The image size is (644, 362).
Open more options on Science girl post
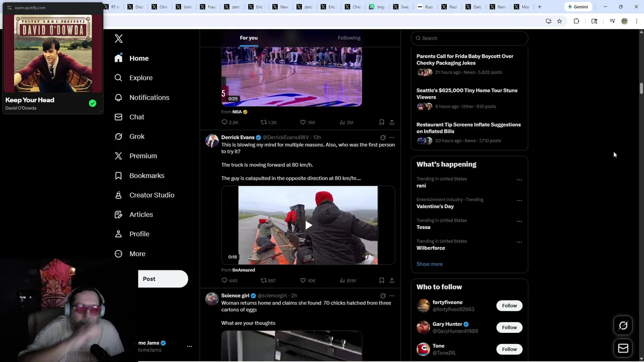[392, 296]
